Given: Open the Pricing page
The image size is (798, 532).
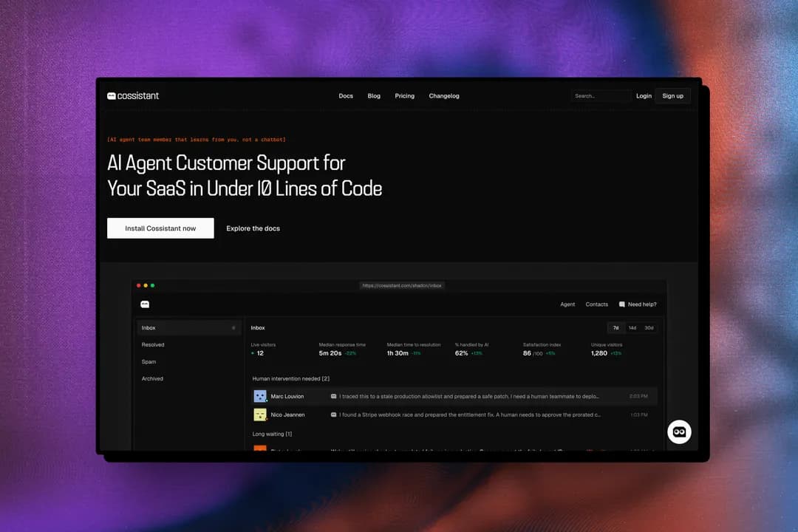Looking at the screenshot, I should 405,96.
